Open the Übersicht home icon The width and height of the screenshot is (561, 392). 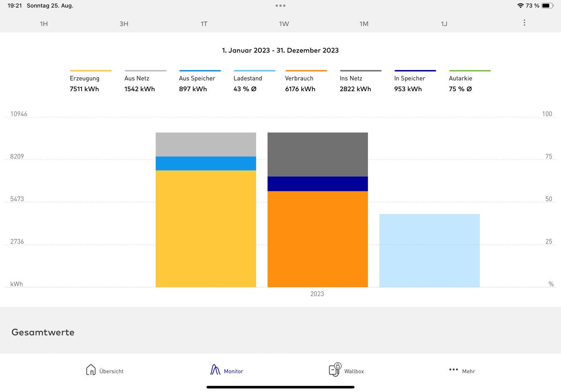pos(91,369)
